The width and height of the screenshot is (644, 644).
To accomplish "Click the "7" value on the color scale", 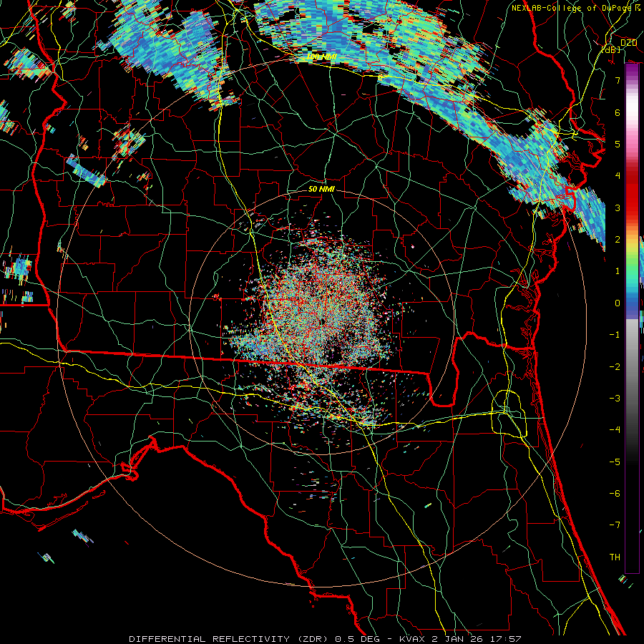I will (x=618, y=80).
